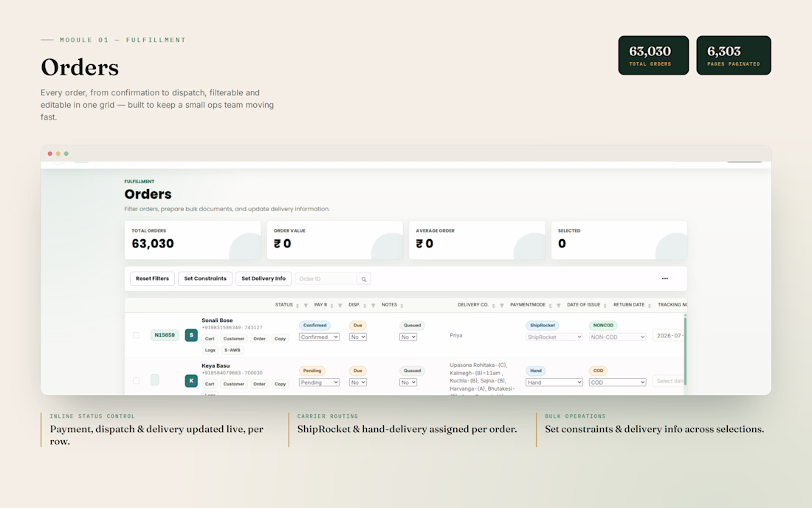
Task: Open the PAY R column filter
Action: tap(340, 306)
